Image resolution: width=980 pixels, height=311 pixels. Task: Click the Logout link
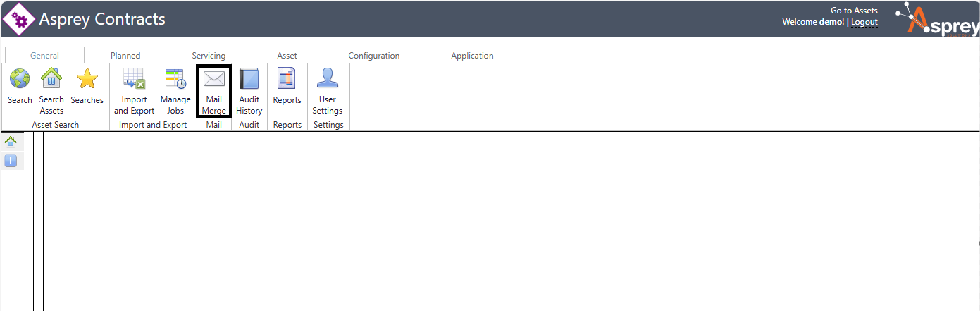(x=864, y=22)
